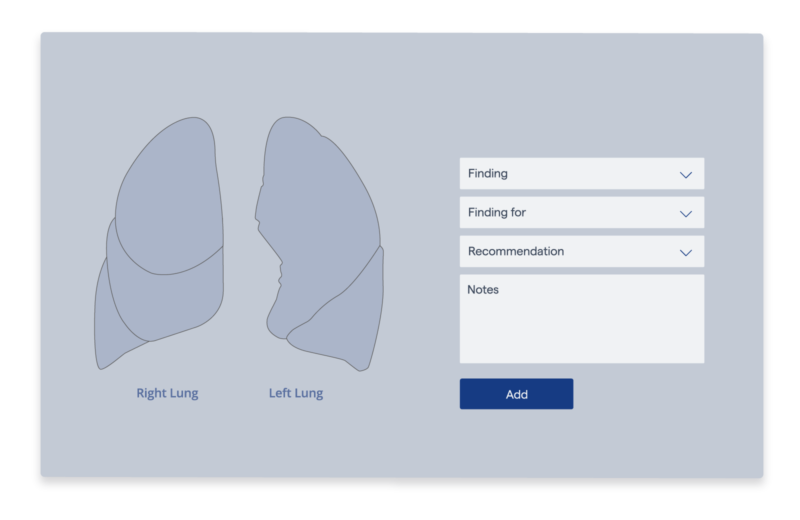Click the Right Lung label
Image resolution: width=800 pixels, height=520 pixels.
click(167, 393)
